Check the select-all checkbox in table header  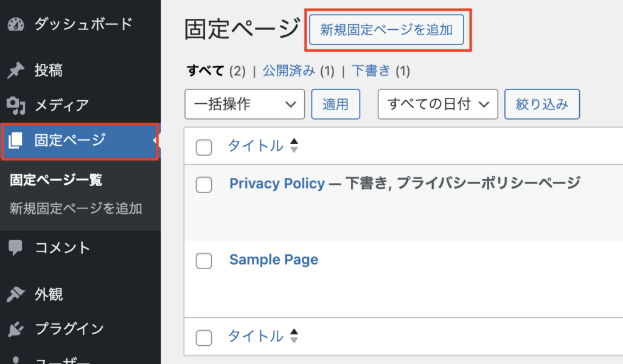[x=204, y=147]
